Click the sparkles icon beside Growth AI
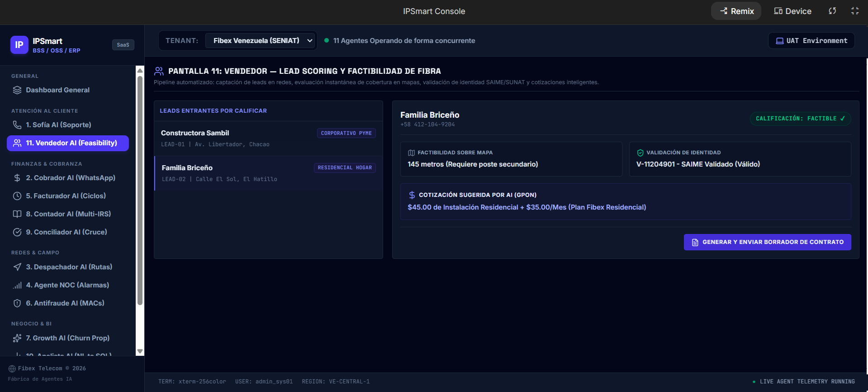868x392 pixels. (17, 338)
